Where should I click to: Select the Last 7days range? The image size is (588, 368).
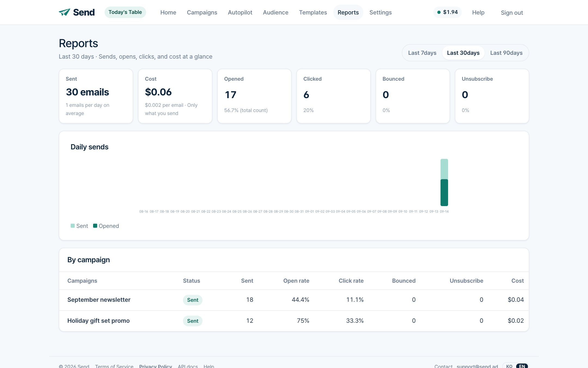pyautogui.click(x=422, y=53)
